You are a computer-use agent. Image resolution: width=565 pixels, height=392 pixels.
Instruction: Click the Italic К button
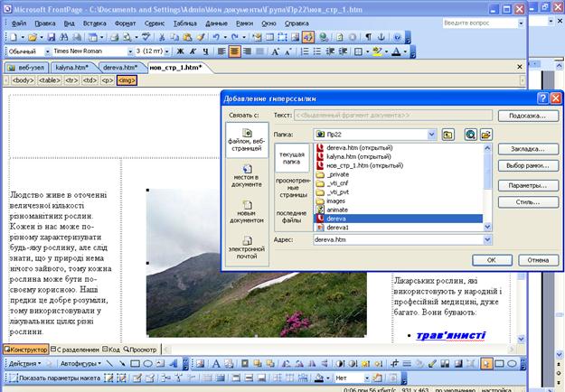coord(193,51)
